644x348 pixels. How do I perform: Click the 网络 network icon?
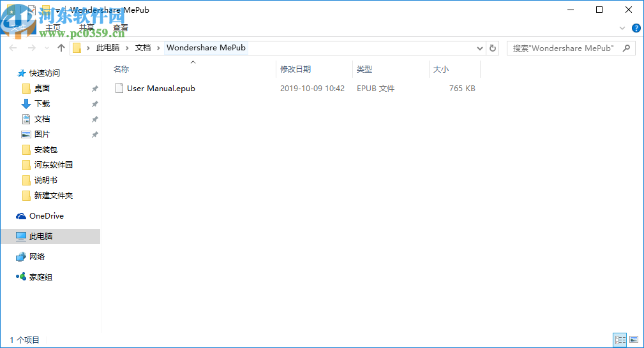click(21, 257)
